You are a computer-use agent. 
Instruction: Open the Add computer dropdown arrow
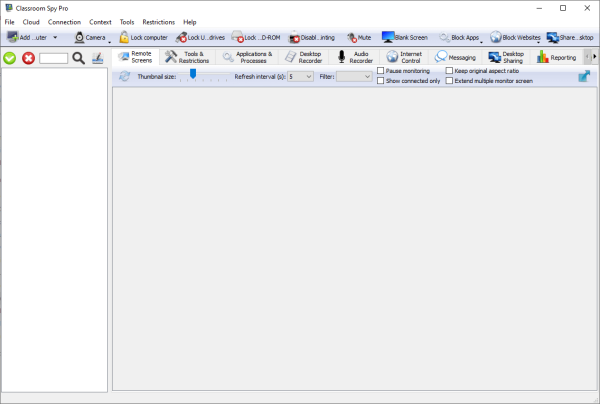point(55,37)
